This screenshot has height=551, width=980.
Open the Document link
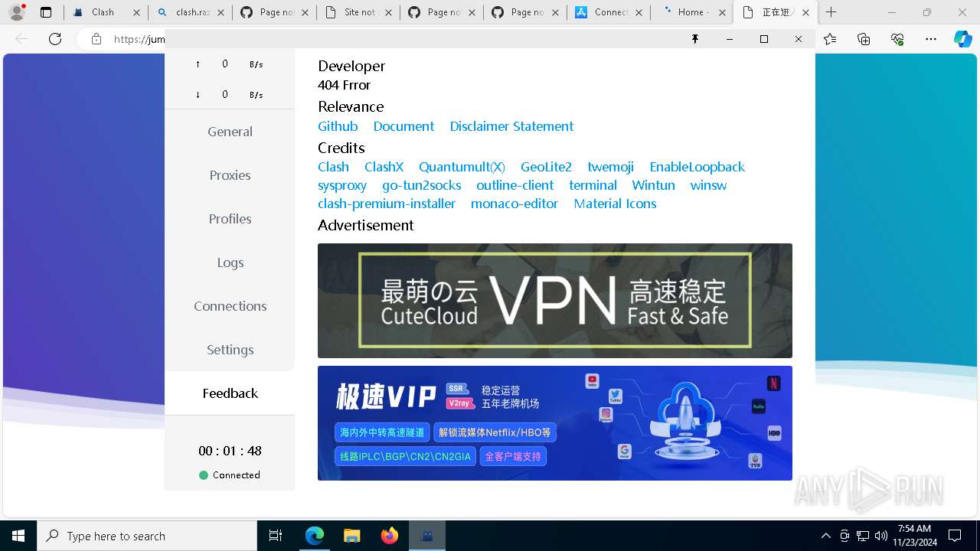403,126
